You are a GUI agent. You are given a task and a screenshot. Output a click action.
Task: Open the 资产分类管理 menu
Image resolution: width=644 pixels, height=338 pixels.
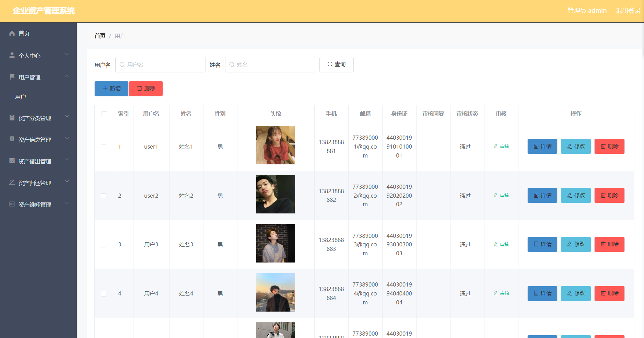[x=38, y=118]
